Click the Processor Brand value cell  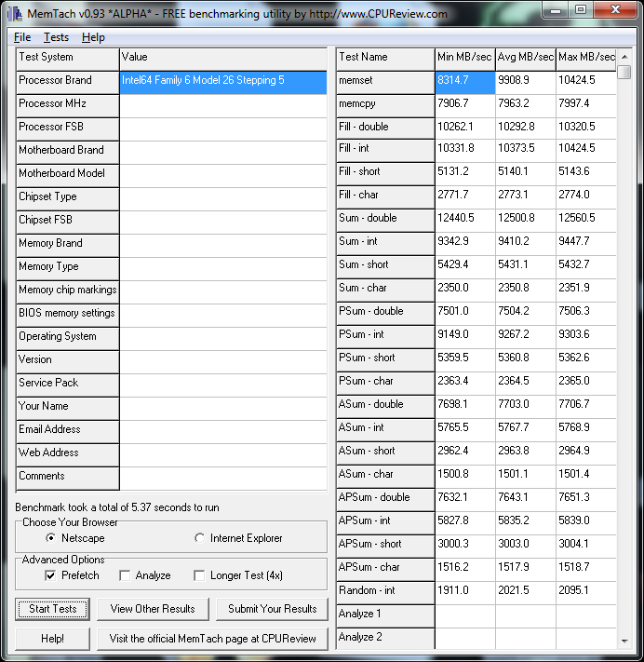(x=223, y=82)
